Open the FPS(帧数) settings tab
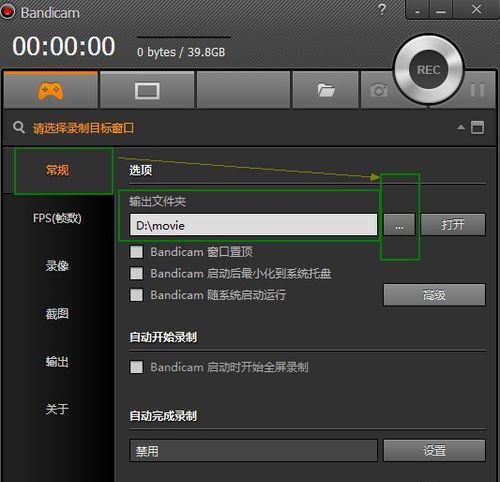 point(57,218)
